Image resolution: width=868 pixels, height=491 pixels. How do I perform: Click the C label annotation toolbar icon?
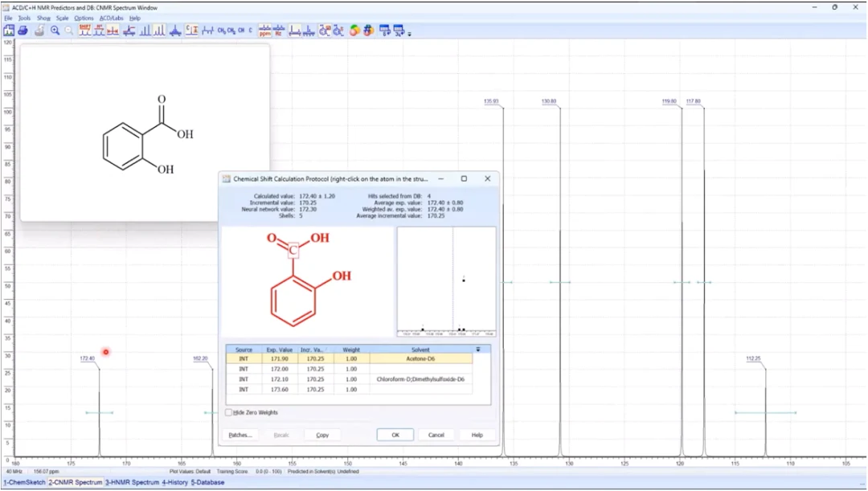click(192, 31)
